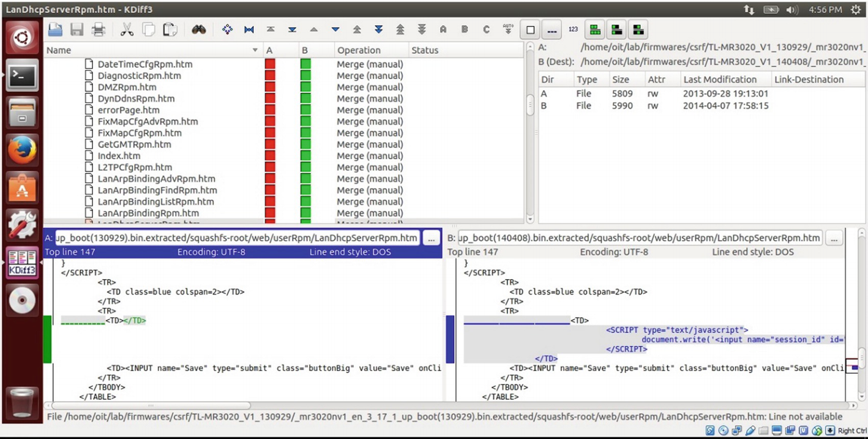Open Terminal from the launcher
This screenshot has height=439, width=868.
click(x=23, y=76)
